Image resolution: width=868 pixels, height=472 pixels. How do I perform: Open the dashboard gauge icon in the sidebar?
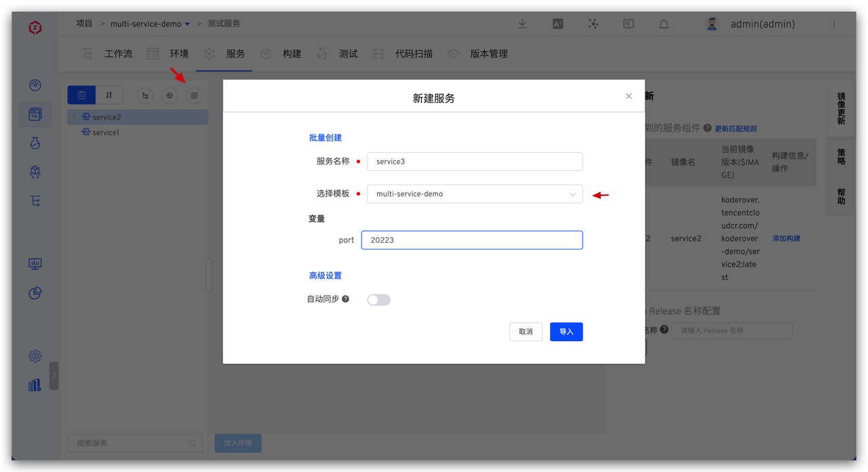click(35, 85)
